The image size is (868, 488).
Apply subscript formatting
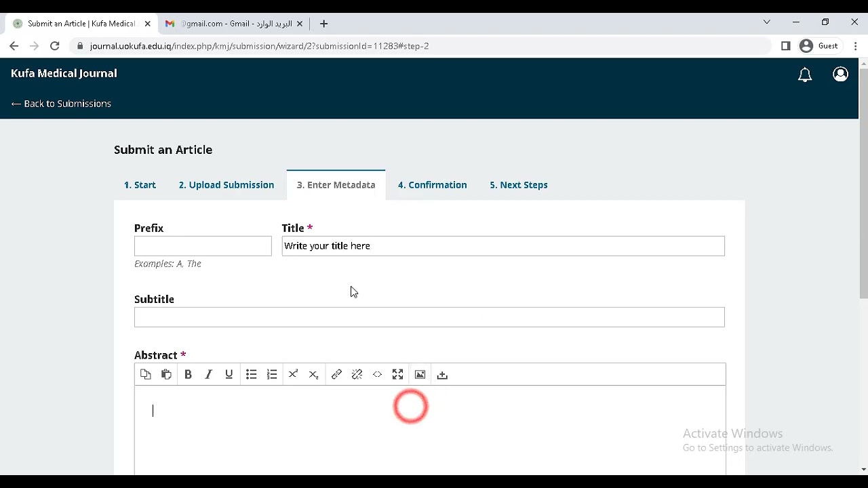[x=313, y=375]
